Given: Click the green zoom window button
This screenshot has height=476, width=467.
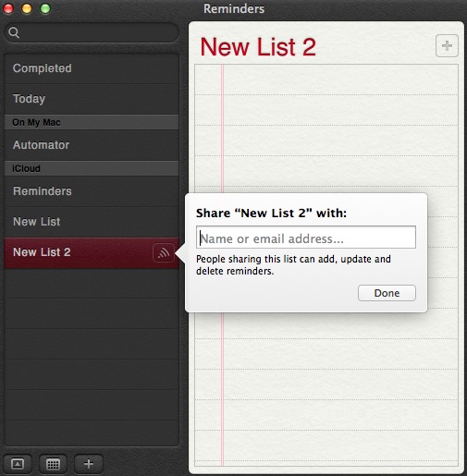Looking at the screenshot, I should coord(45,8).
